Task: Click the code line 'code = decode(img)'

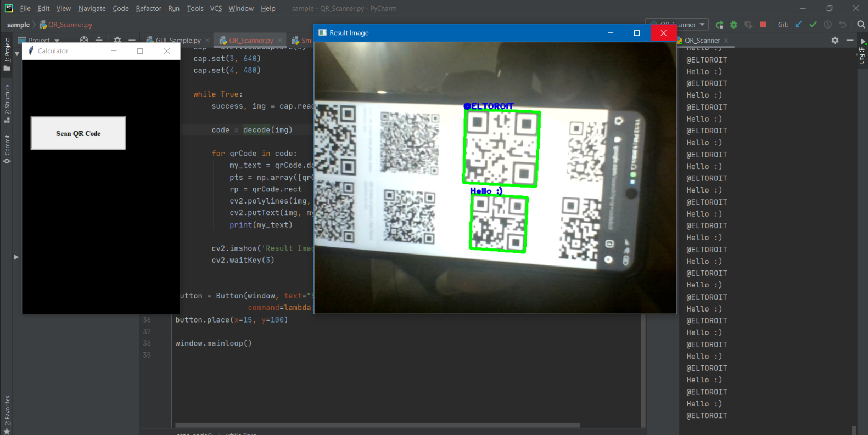Action: 252,130
